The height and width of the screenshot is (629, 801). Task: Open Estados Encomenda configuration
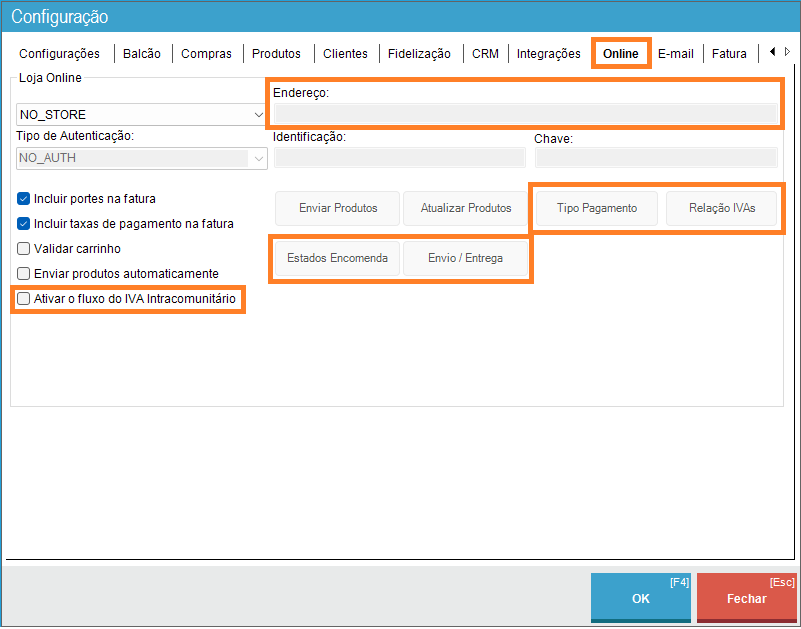[x=337, y=258]
